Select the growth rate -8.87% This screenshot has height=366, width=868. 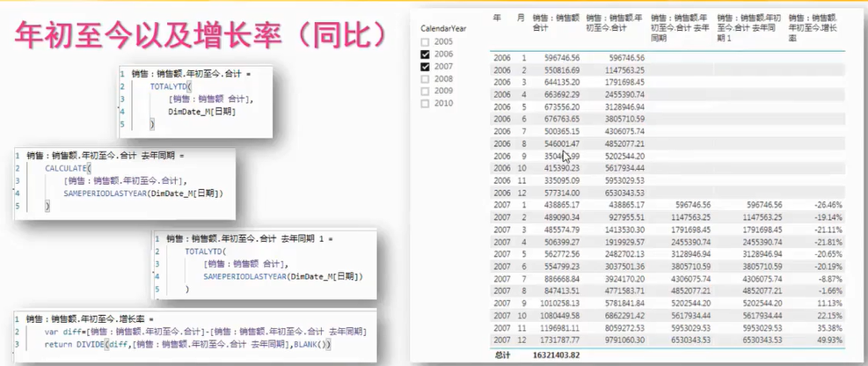pyautogui.click(x=830, y=279)
